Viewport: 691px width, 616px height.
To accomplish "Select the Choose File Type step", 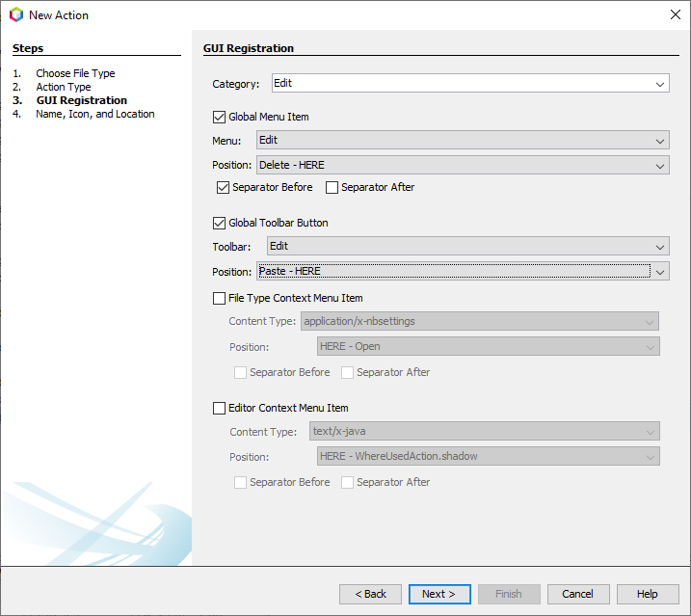I will coord(75,73).
